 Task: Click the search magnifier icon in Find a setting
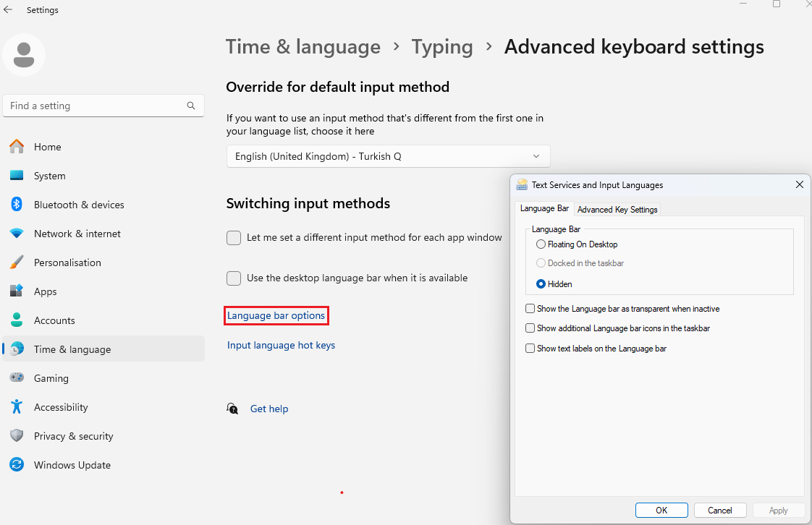[191, 106]
